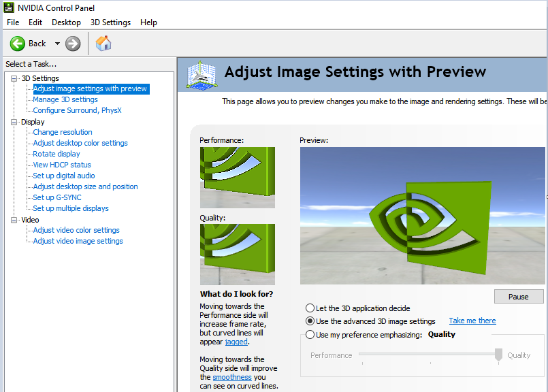The width and height of the screenshot is (548, 392).
Task: Open Adjust desktop size and position
Action: coord(85,186)
